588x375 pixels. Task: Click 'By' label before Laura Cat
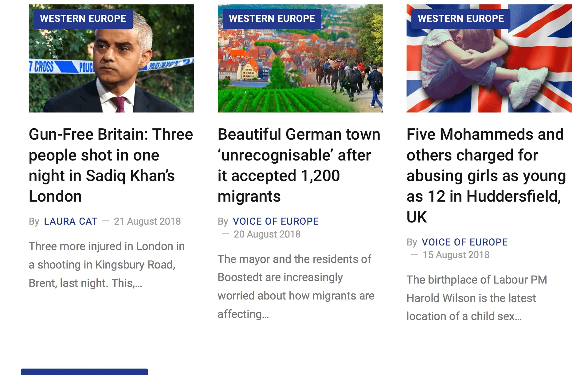[34, 221]
